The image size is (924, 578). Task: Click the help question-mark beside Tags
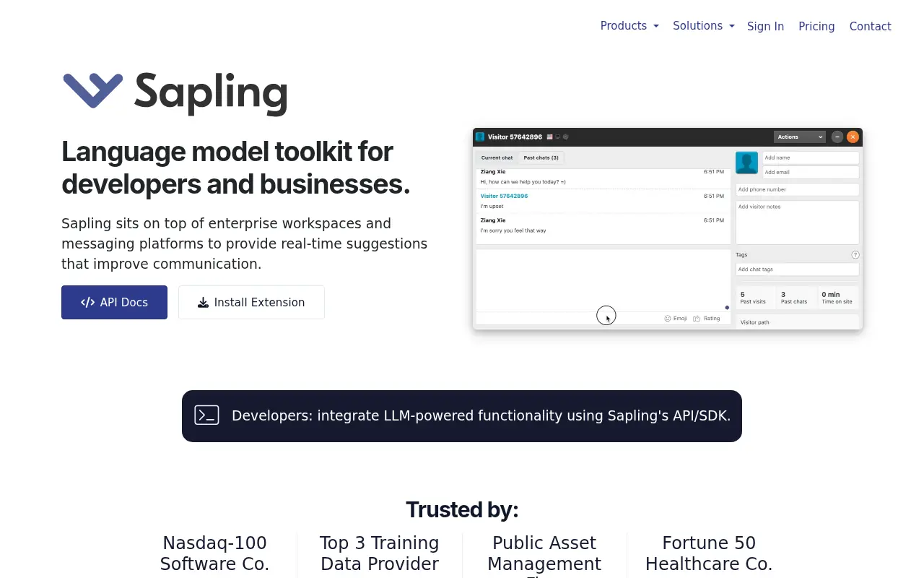[x=855, y=254]
